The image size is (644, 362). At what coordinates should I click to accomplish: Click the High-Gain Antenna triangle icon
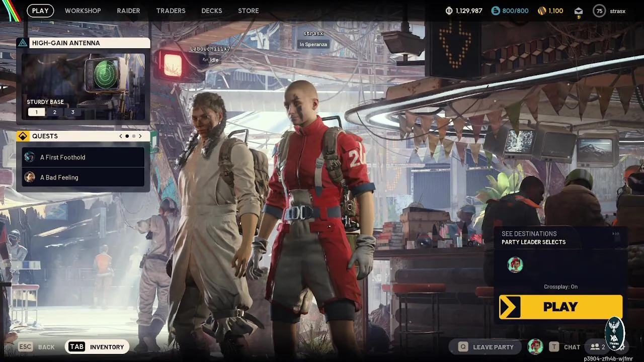point(23,43)
